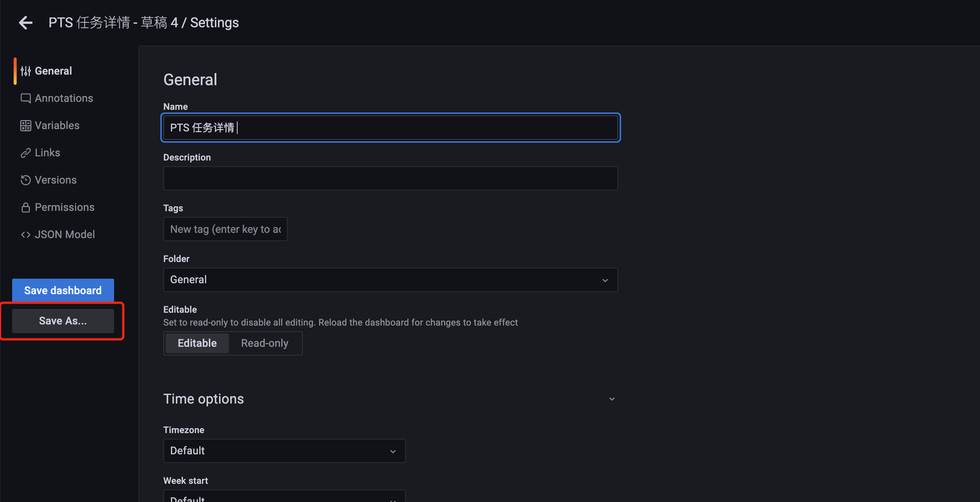Screen dimensions: 980x502
Task: Click the Links chain icon
Action: click(x=25, y=153)
